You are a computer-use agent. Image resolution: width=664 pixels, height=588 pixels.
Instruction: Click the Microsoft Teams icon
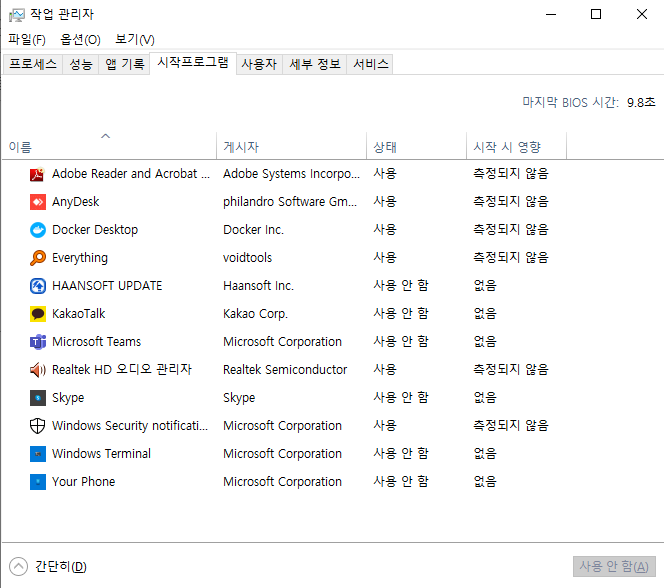click(x=37, y=342)
